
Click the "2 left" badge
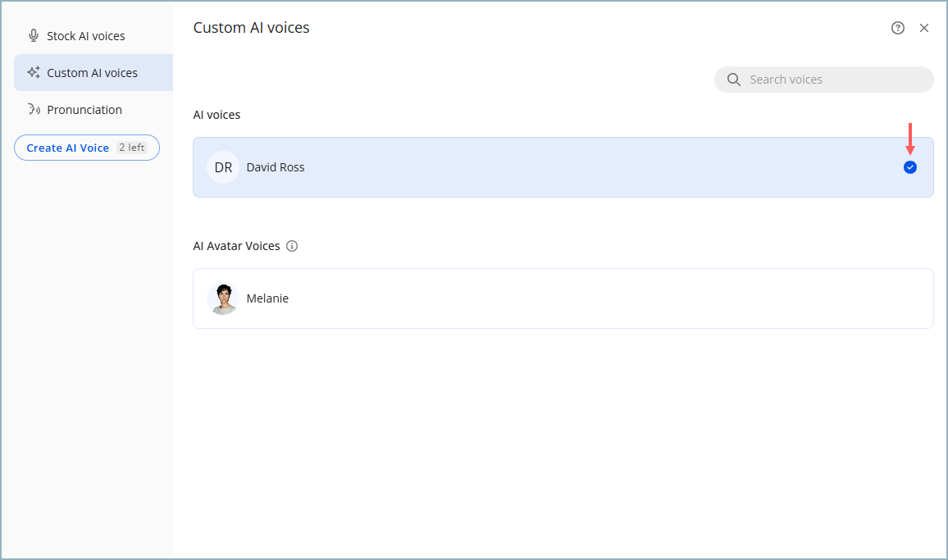132,148
